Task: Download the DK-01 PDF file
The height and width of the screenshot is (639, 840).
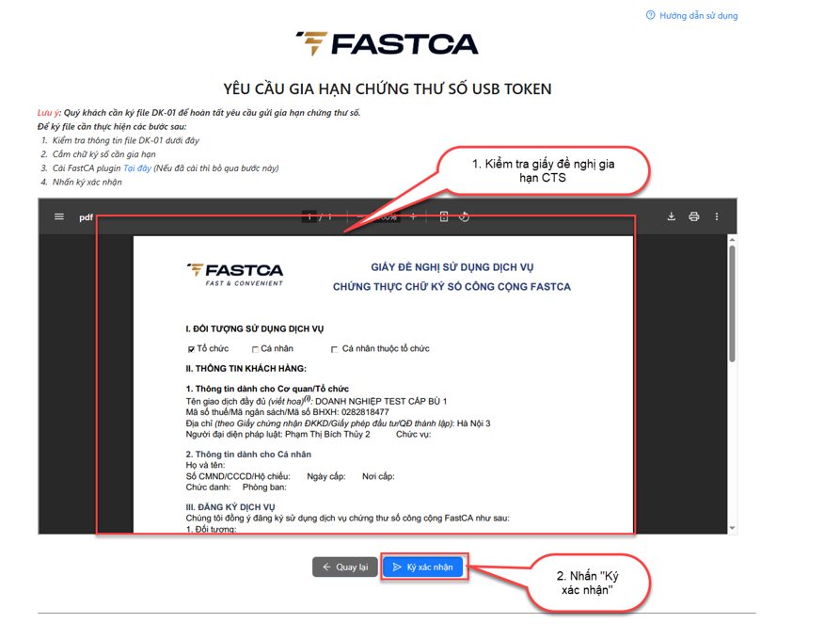Action: [672, 216]
